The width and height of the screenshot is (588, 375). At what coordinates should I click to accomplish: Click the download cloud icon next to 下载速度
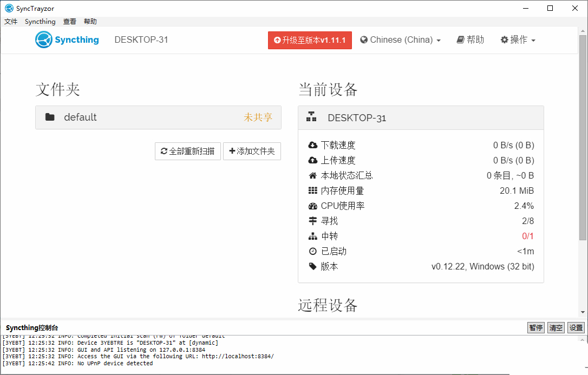(313, 145)
